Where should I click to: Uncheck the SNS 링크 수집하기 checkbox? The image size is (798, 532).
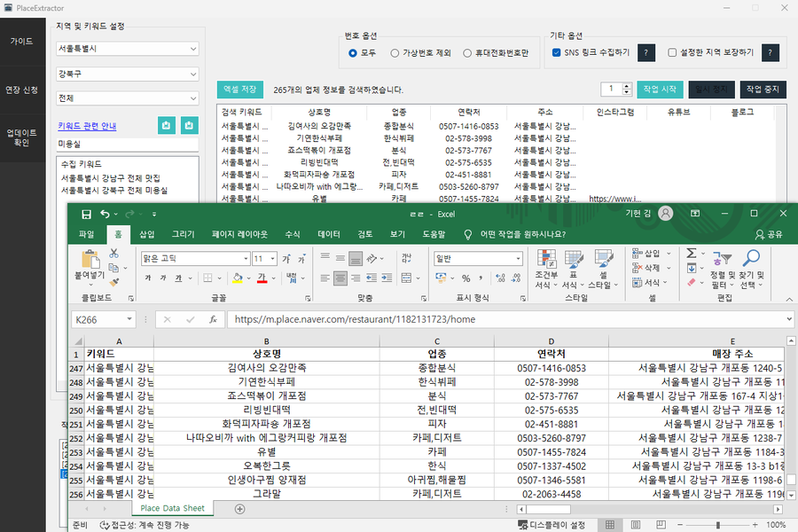click(x=556, y=53)
